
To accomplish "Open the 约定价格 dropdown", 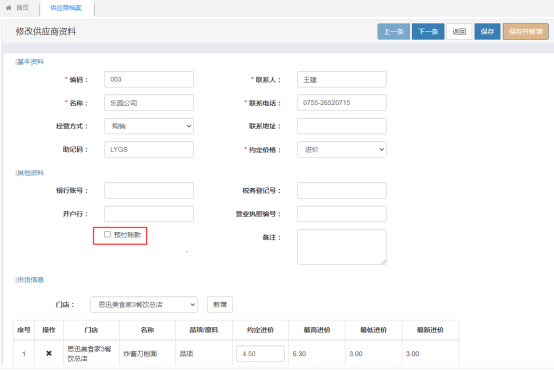I will (342, 149).
